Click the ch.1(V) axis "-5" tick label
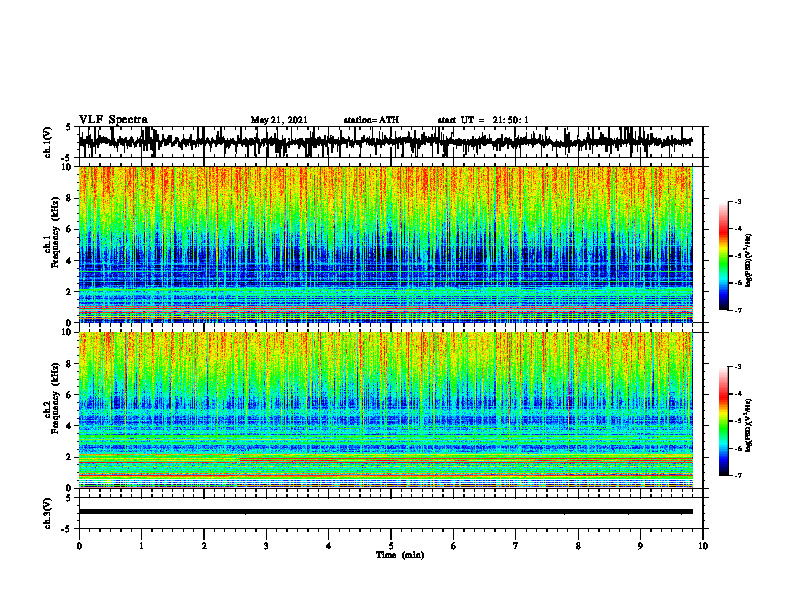Viewport: 792px width, 612px height. (x=67, y=158)
